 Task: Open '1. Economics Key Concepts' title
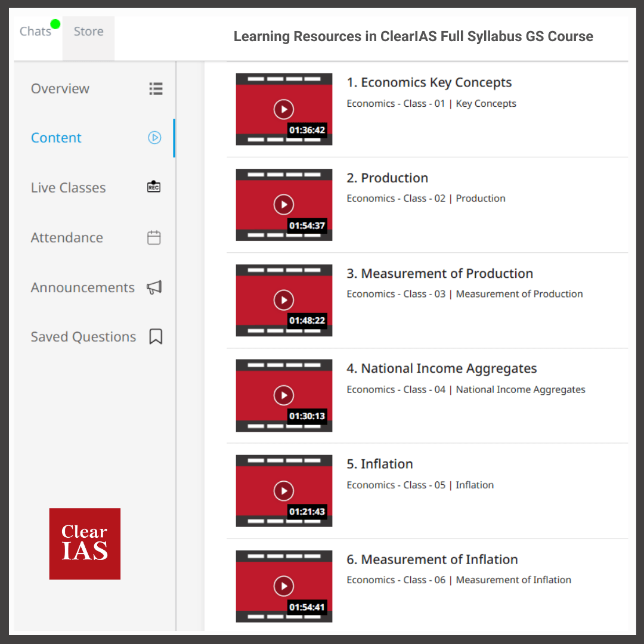[429, 82]
